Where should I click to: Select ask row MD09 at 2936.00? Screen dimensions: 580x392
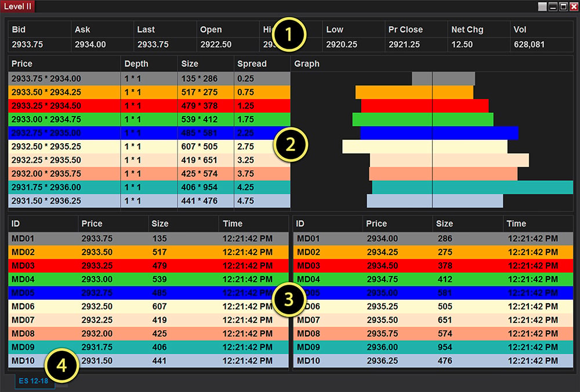pos(433,347)
